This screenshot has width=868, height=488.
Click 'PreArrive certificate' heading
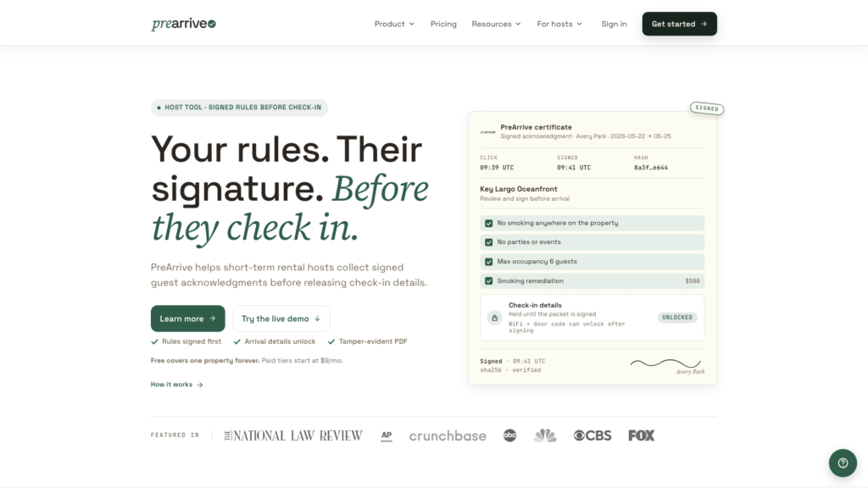[x=536, y=127]
